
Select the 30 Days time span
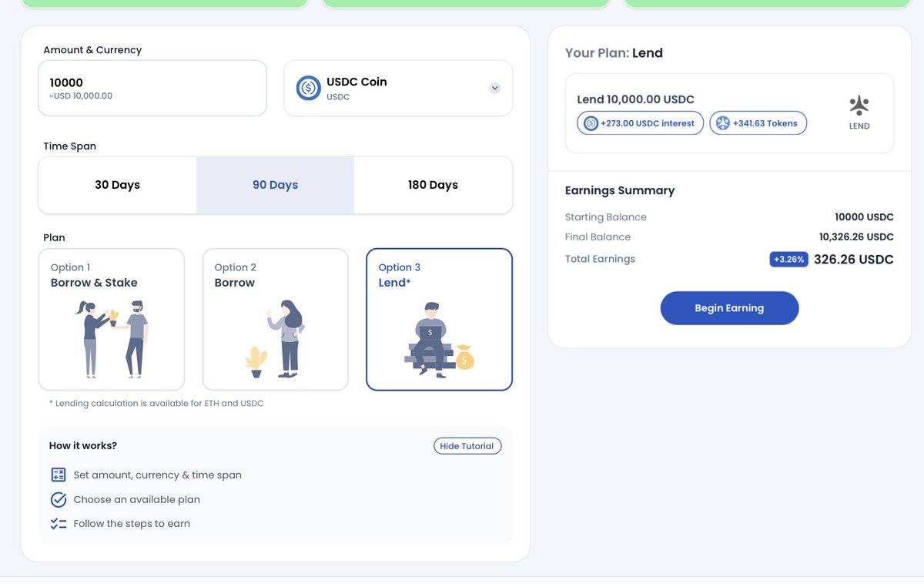pyautogui.click(x=118, y=185)
